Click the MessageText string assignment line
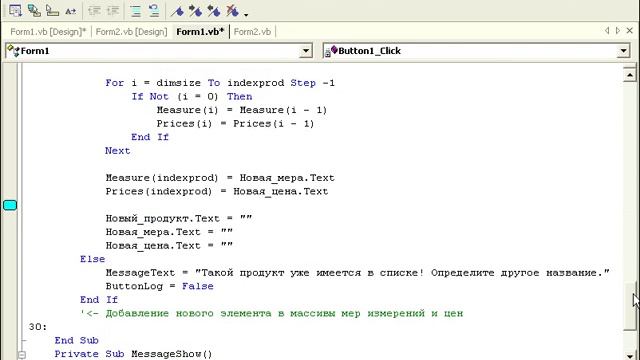This screenshot has height=360, width=640. click(x=357, y=273)
